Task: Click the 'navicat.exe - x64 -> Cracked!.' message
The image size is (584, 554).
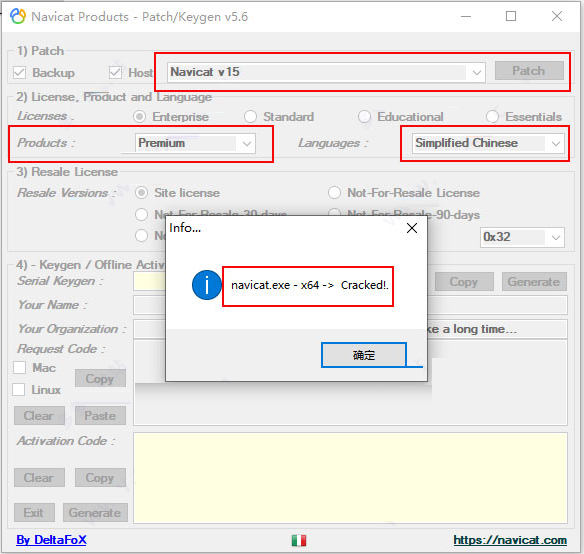Action: [x=310, y=285]
